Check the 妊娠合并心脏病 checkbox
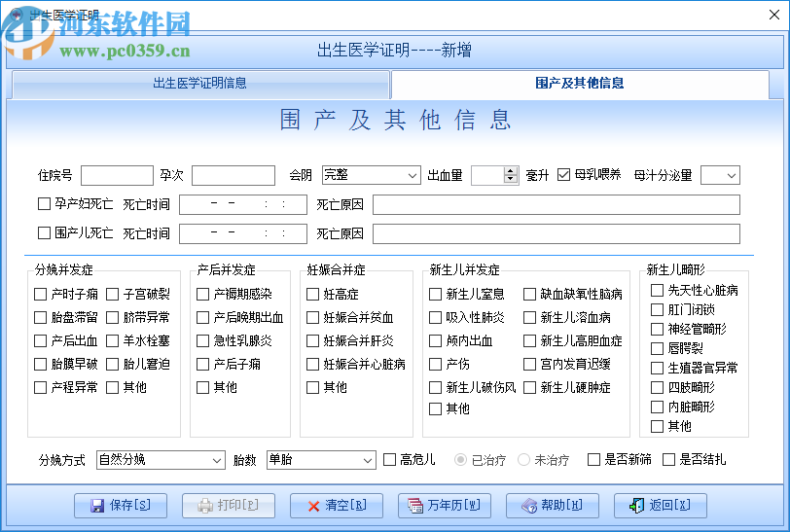Image resolution: width=790 pixels, height=532 pixels. (313, 365)
